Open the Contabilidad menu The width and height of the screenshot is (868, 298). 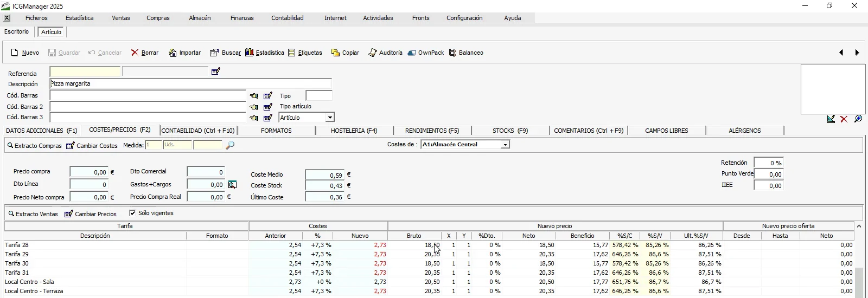click(x=288, y=18)
